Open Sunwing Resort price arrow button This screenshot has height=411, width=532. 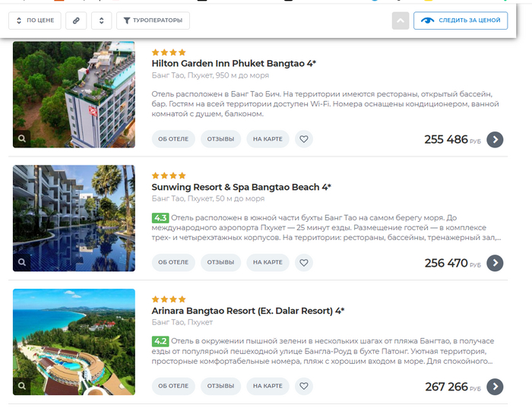click(495, 263)
